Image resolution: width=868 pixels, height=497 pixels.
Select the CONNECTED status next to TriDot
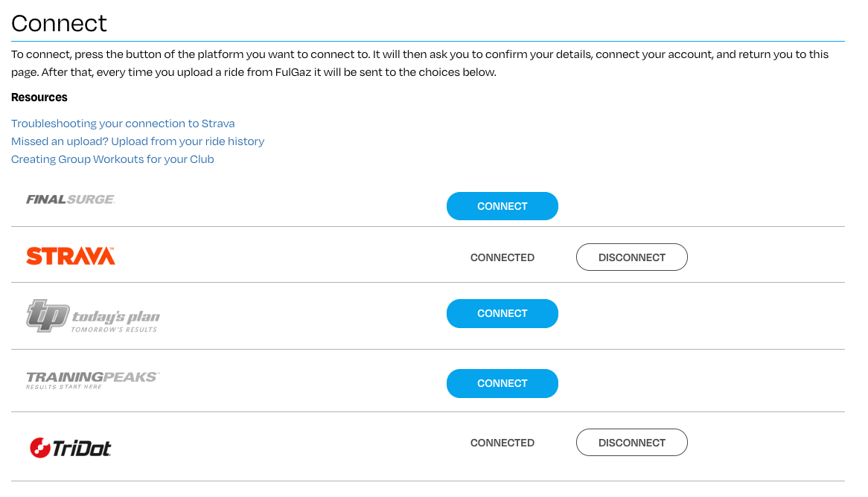pos(502,443)
